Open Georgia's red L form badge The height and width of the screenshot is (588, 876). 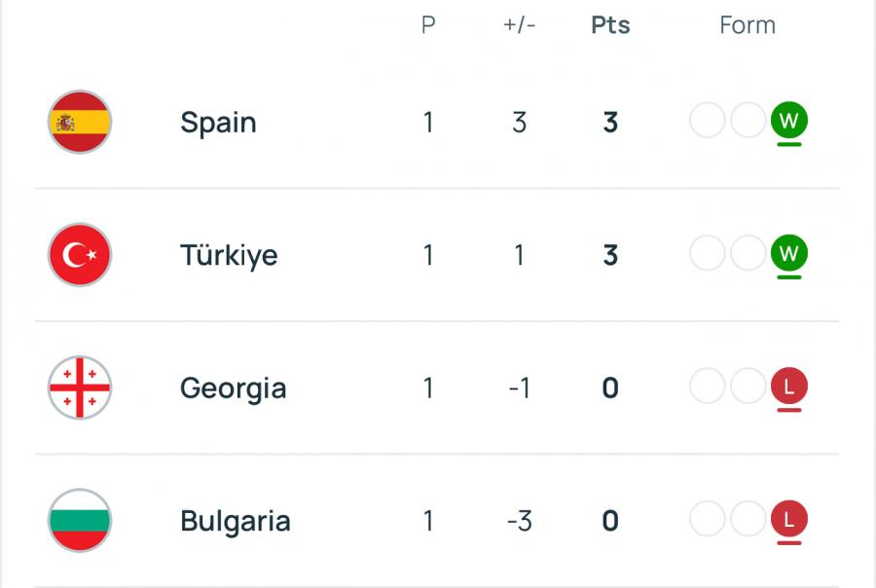tap(788, 386)
